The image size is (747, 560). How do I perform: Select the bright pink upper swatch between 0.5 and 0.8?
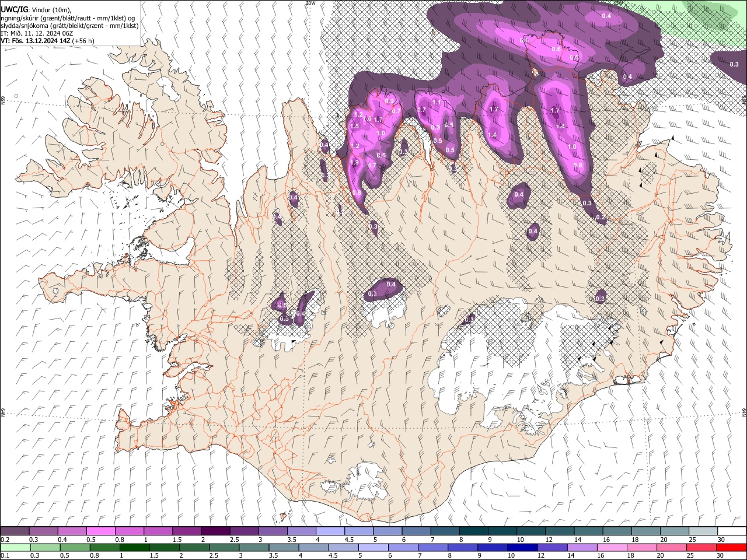(100, 531)
